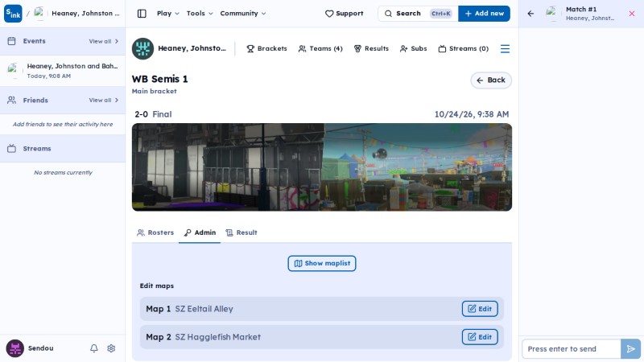Screen dimensions: 644x362
Task: Click the tournament logo avatar
Action: click(142, 48)
